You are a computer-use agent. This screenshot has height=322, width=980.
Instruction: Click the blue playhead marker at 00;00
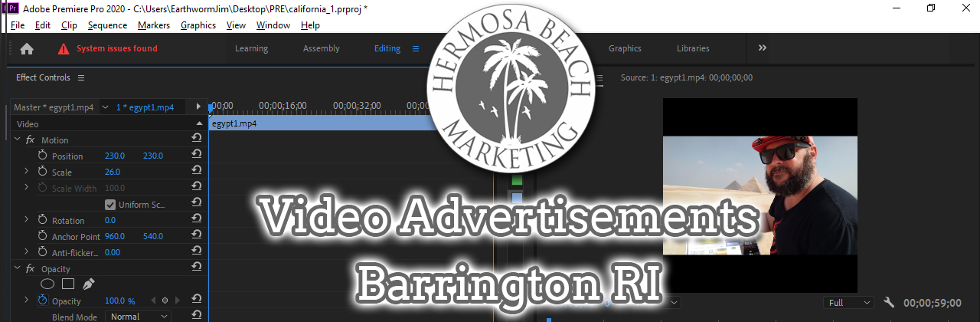[x=211, y=108]
